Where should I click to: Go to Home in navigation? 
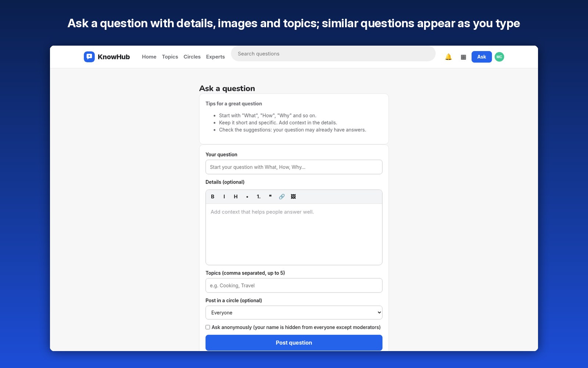pyautogui.click(x=149, y=57)
